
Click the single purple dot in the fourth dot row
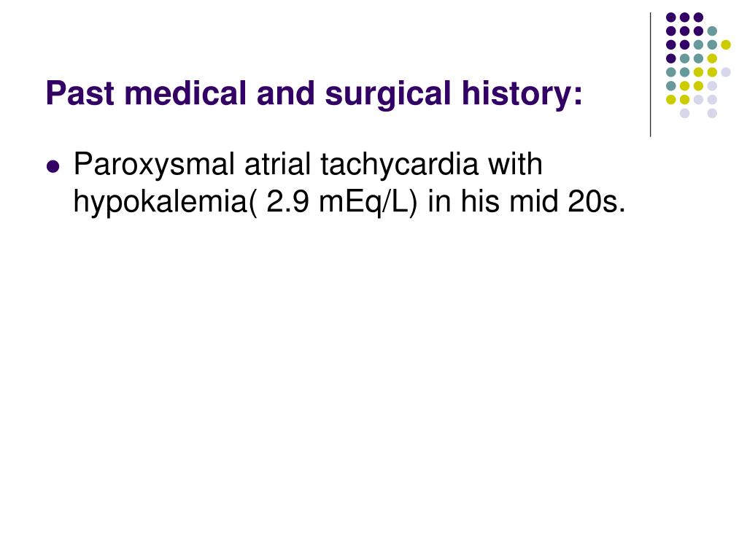[x=671, y=58]
